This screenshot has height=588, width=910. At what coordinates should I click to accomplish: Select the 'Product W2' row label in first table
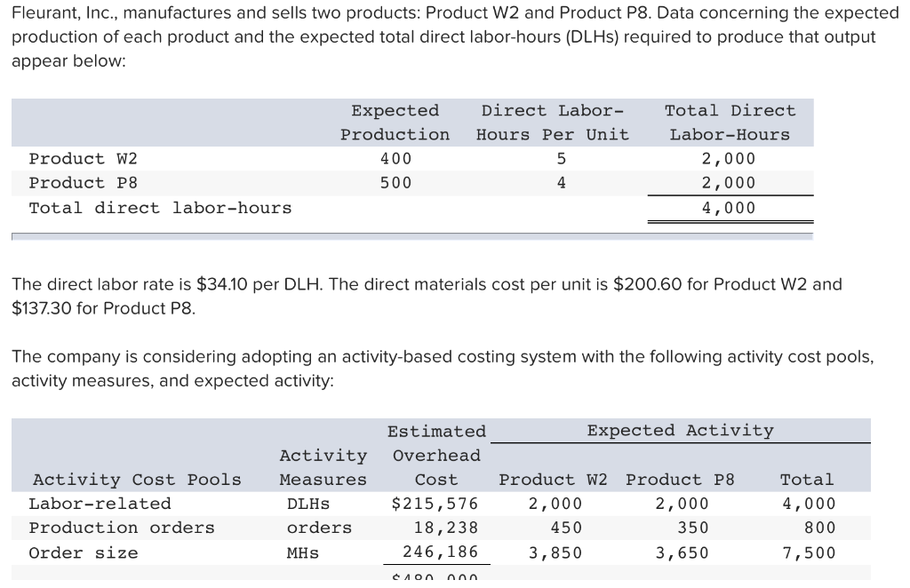click(83, 158)
